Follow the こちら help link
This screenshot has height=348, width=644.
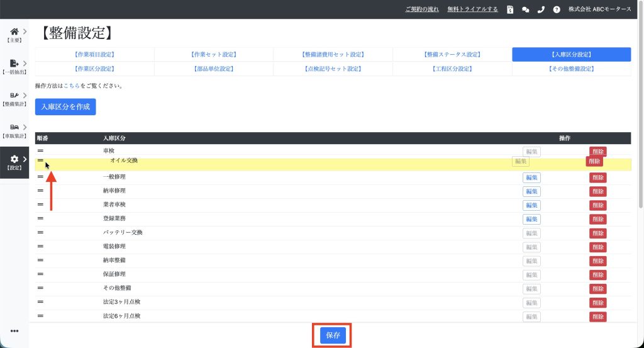[x=72, y=86]
